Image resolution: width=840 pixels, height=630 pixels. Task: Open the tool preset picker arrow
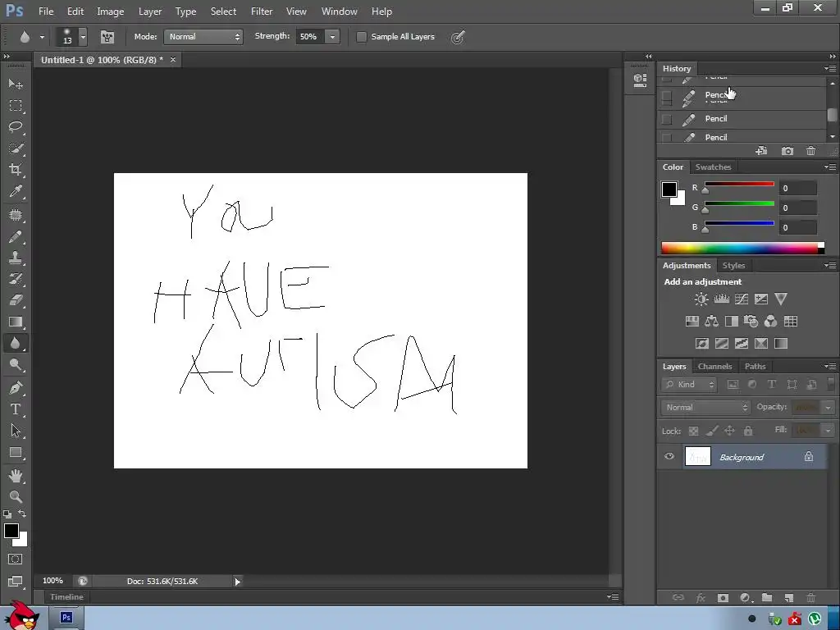point(42,37)
